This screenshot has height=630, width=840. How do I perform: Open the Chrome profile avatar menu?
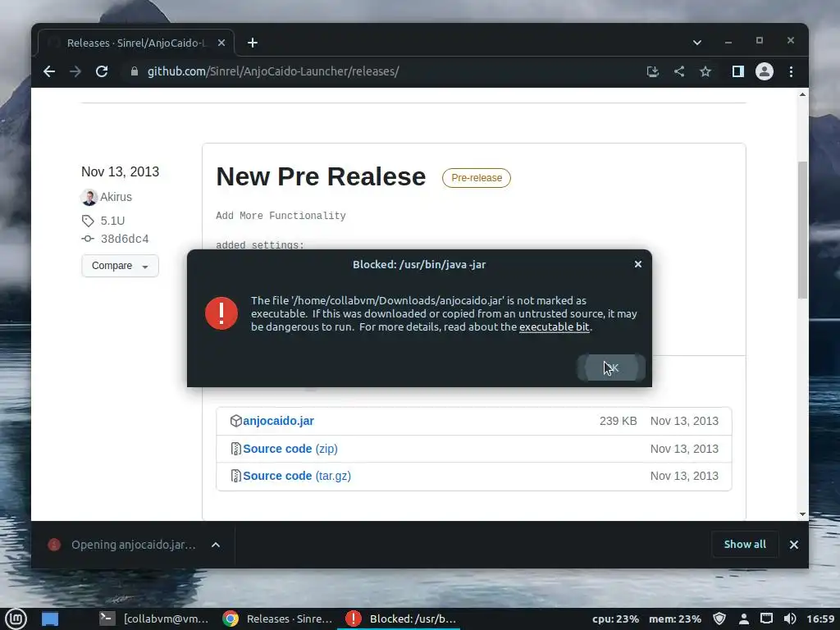(765, 71)
